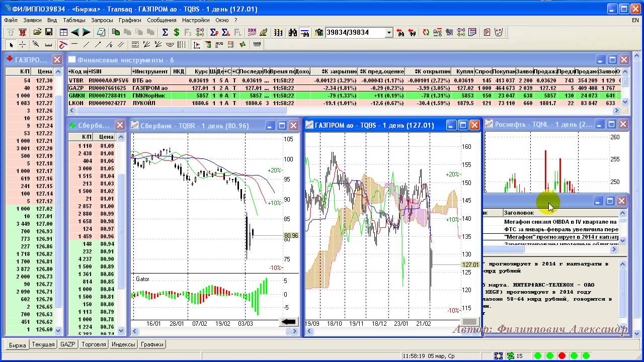Select the VTBR ВТБ ао row
This screenshot has width=644, height=362.
(345, 80)
